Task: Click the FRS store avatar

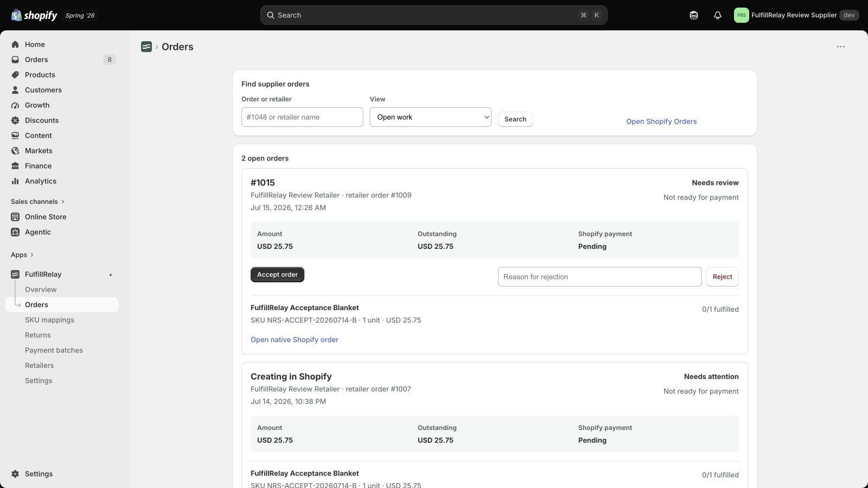Action: [x=741, y=15]
